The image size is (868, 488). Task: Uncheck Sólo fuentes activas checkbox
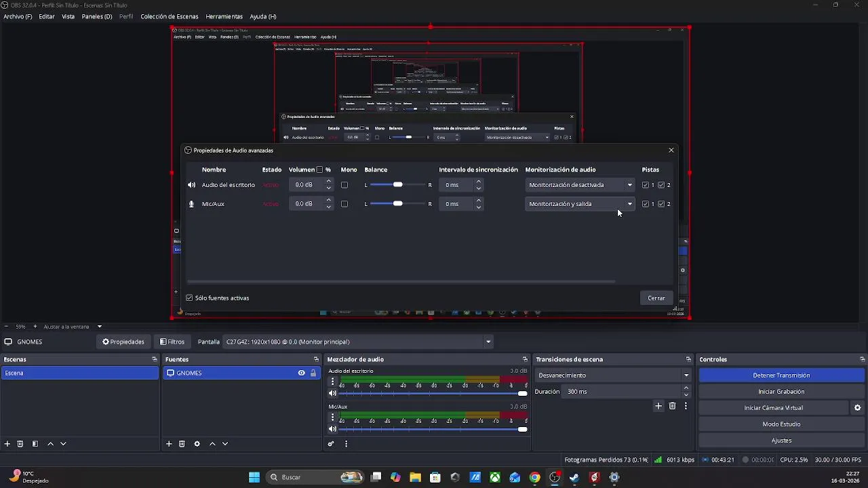189,298
